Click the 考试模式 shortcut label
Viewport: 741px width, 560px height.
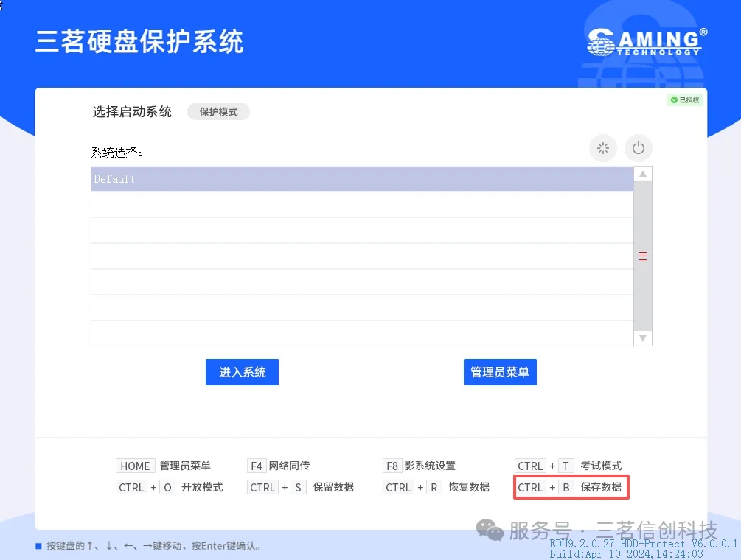pyautogui.click(x=601, y=466)
